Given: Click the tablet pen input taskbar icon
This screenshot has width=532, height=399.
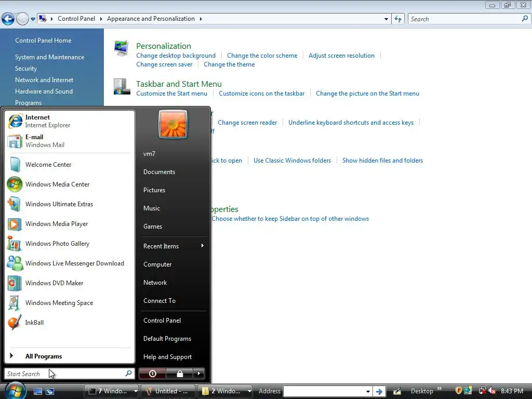Looking at the screenshot, I should [397, 391].
